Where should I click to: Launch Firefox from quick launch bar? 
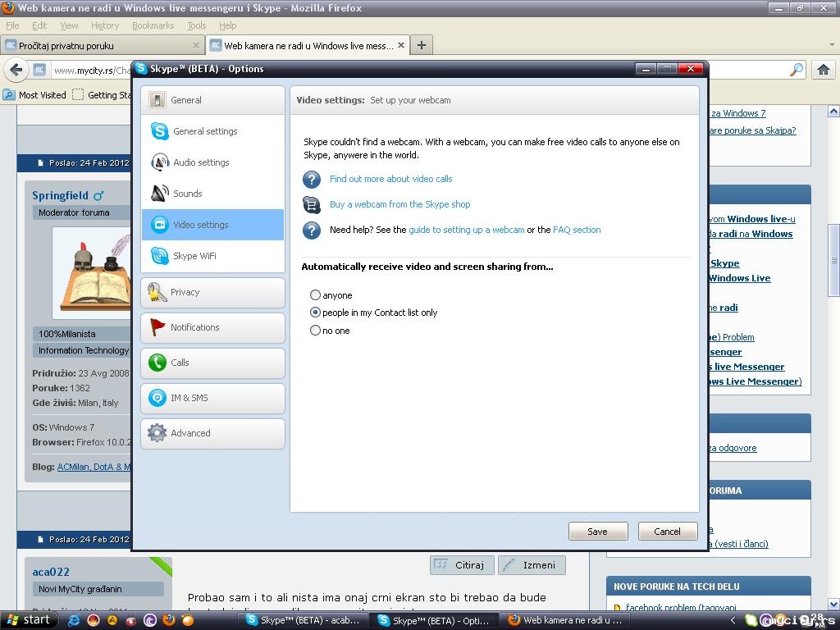coord(169,620)
